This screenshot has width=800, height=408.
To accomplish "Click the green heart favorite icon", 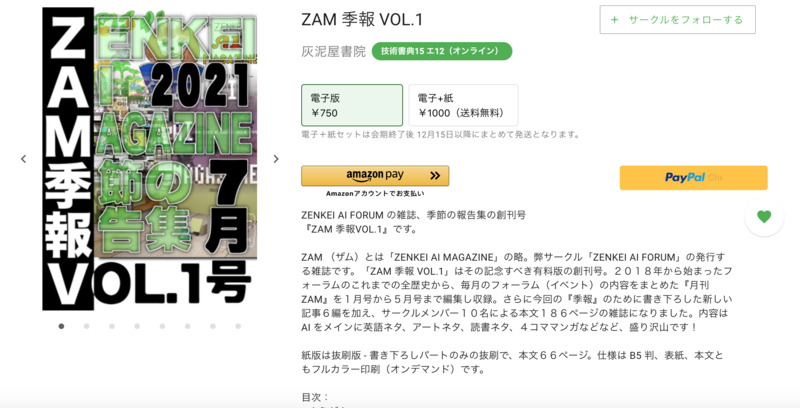I will [764, 217].
